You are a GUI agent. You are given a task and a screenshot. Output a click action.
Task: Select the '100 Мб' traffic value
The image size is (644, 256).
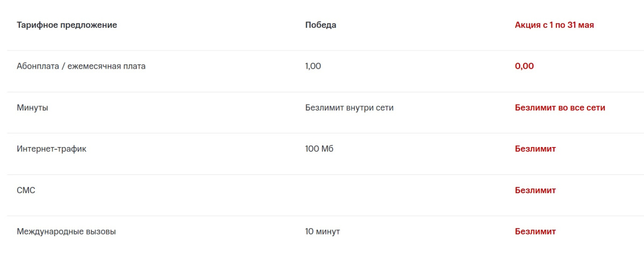point(319,149)
